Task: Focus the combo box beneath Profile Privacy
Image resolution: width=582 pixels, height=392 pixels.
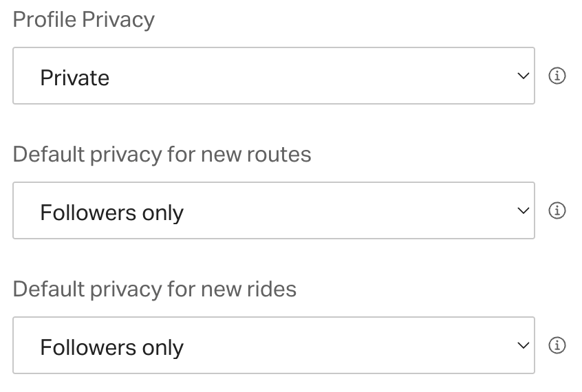Action: 274,76
